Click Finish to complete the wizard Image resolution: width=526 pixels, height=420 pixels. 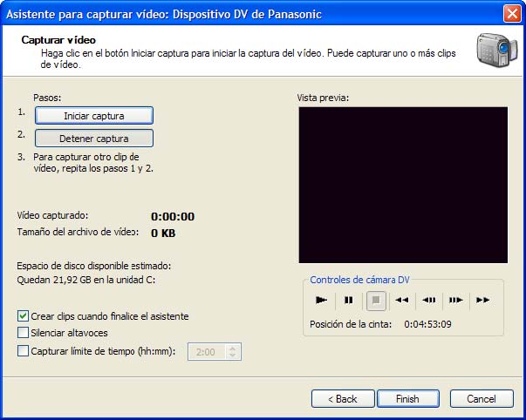(x=408, y=398)
